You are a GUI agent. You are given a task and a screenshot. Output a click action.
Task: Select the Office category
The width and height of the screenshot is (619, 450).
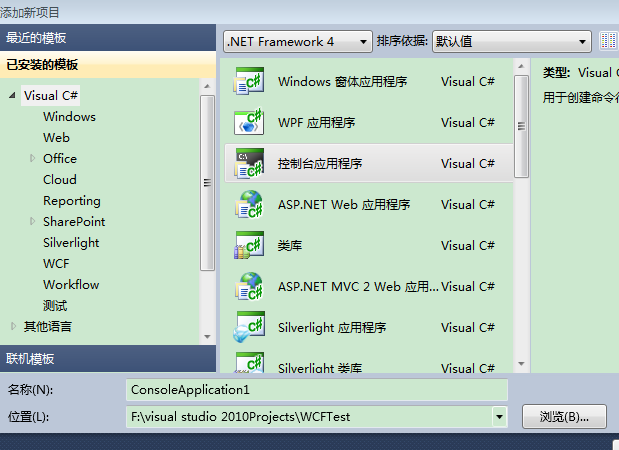pos(60,158)
